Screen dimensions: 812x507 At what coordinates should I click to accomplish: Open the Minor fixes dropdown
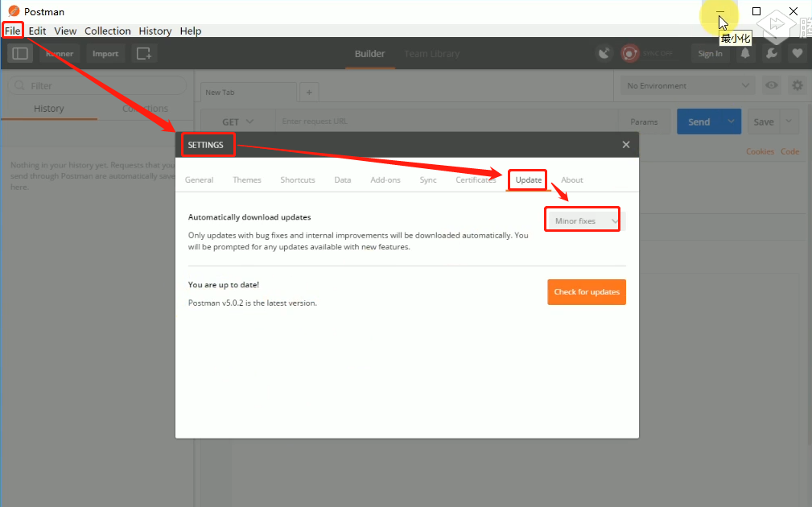[x=586, y=221]
